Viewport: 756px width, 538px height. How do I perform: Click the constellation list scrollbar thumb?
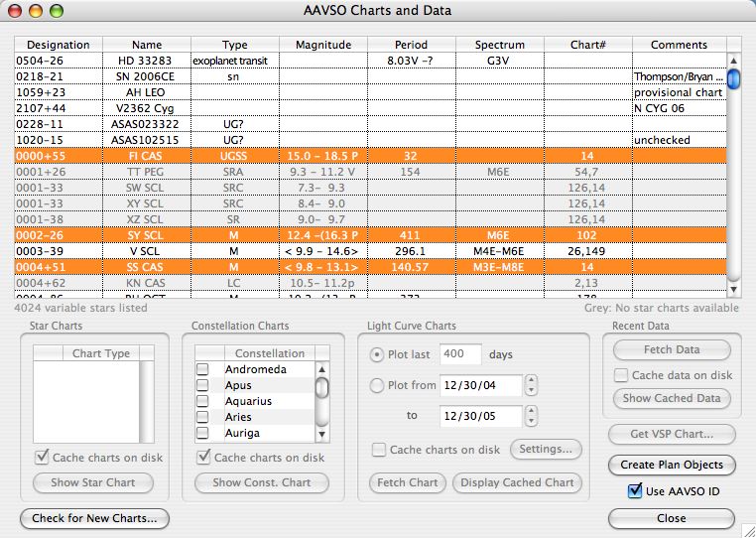coord(322,387)
